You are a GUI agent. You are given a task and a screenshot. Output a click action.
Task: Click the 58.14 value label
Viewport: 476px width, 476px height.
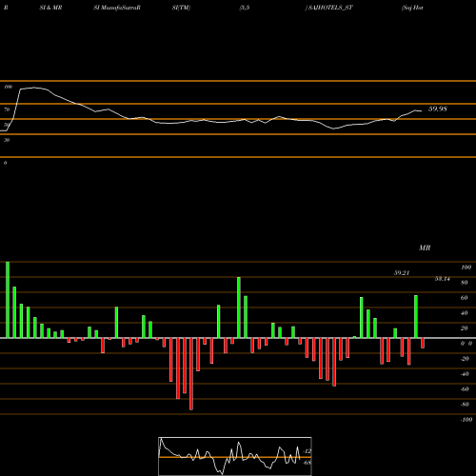(443, 279)
